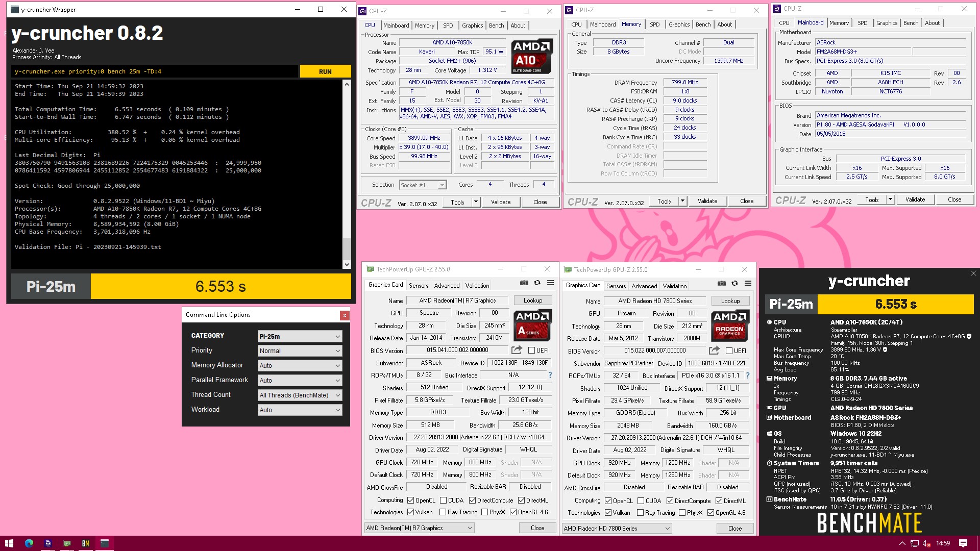Click the y-cruncher command line field
The height and width of the screenshot is (551, 980).
pos(155,71)
